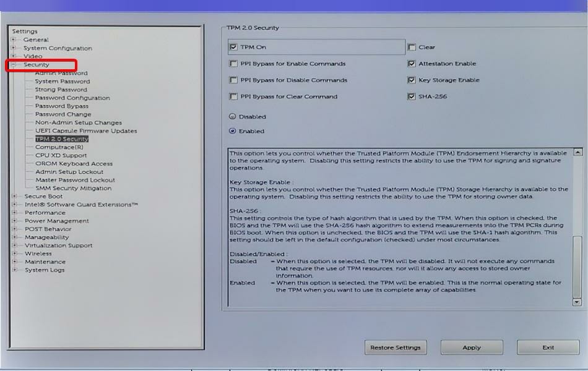588x371 pixels.
Task: Check the Clear checkbox
Action: [x=412, y=47]
